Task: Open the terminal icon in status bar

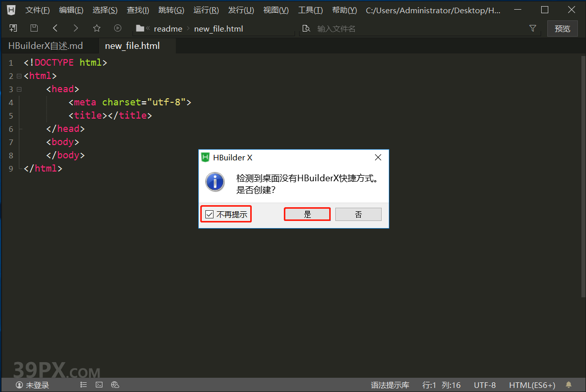Action: pyautogui.click(x=99, y=385)
